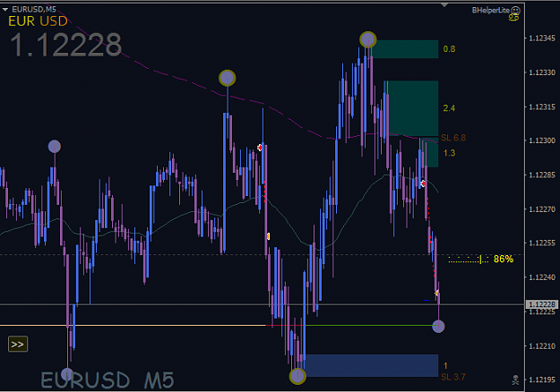Select the circle overlapping the EURUSD M5 watermark

67,374
